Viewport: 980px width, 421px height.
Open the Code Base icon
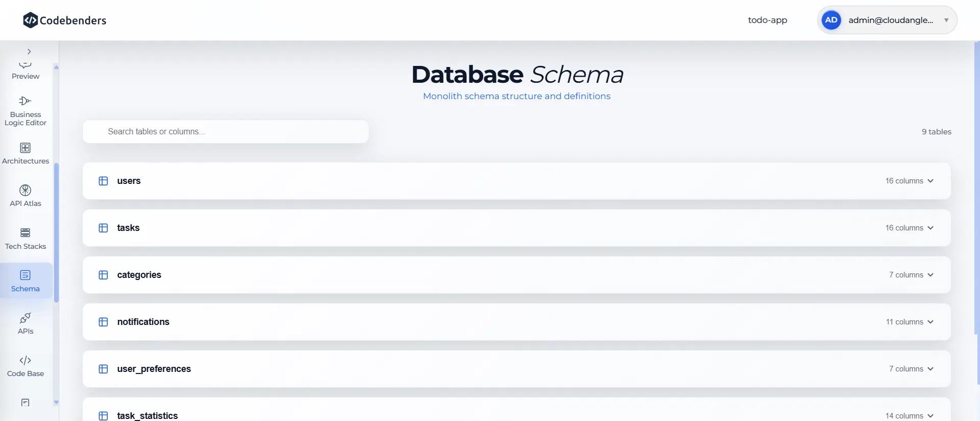[25, 361]
